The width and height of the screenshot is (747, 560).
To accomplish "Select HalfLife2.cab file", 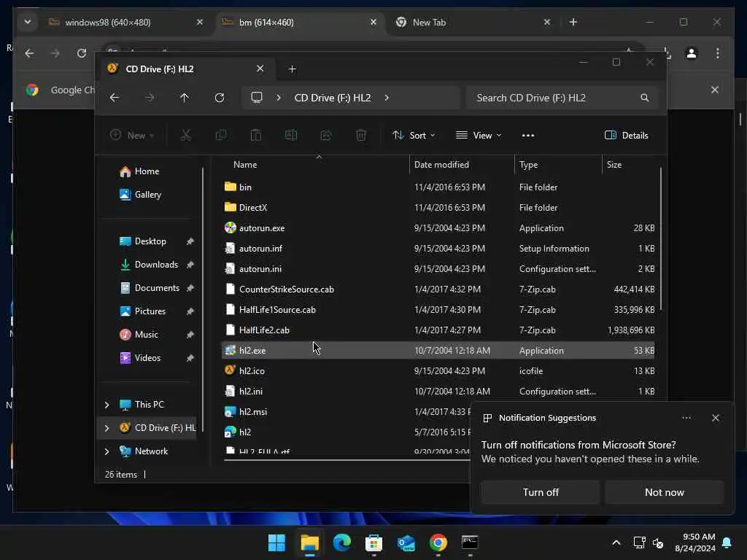I will click(438, 330).
